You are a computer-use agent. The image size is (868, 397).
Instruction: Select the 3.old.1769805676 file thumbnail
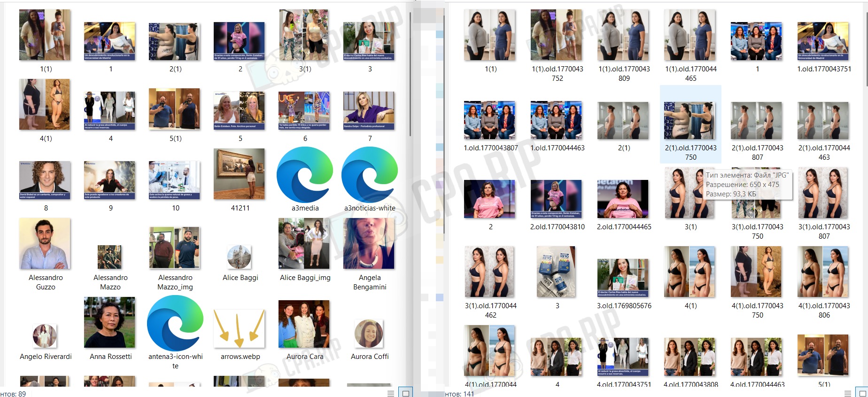[x=623, y=278]
